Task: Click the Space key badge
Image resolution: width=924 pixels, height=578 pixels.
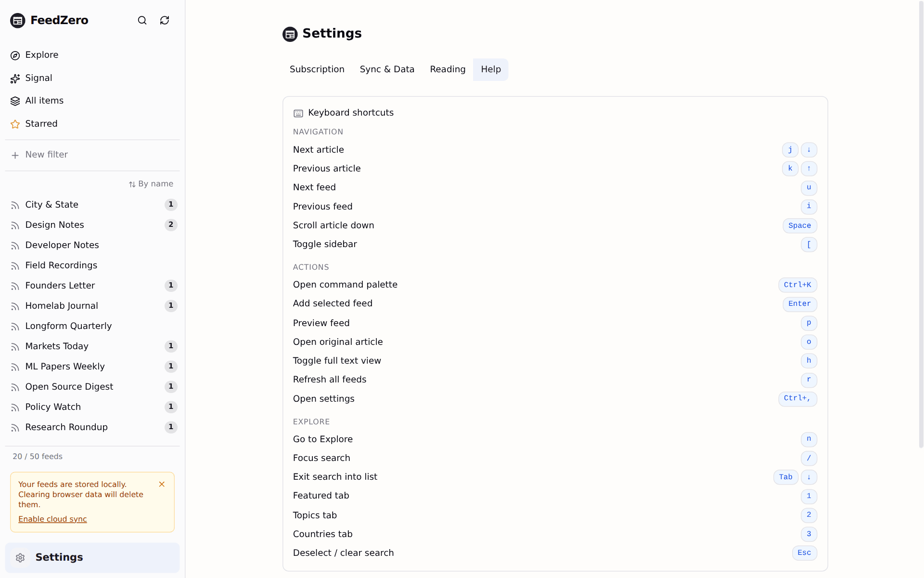Action: click(x=800, y=225)
